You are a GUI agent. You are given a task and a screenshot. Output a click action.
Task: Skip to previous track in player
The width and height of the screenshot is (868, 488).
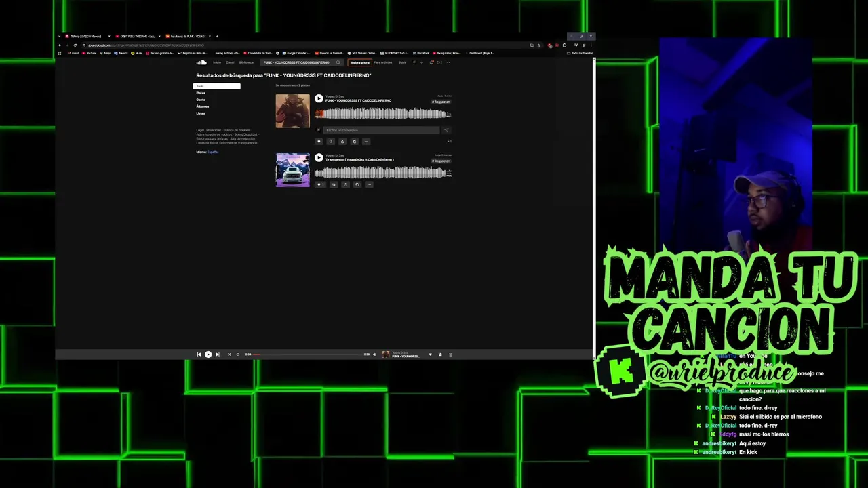click(199, 354)
